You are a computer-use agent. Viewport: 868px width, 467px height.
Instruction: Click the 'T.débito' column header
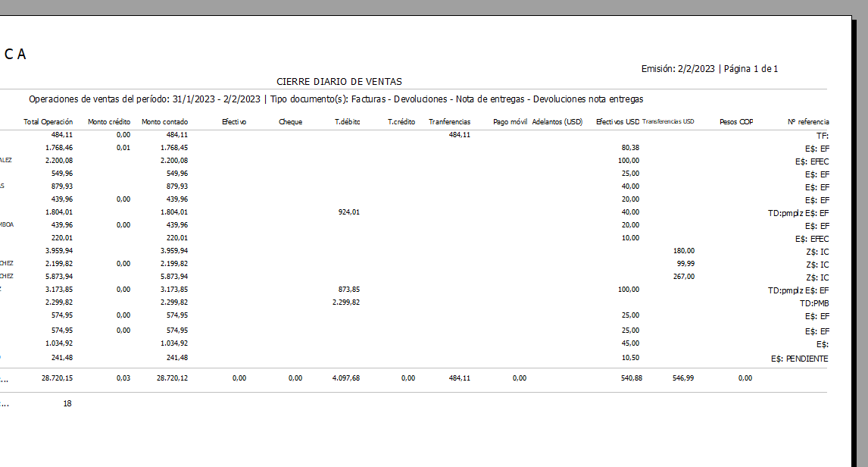click(x=347, y=122)
